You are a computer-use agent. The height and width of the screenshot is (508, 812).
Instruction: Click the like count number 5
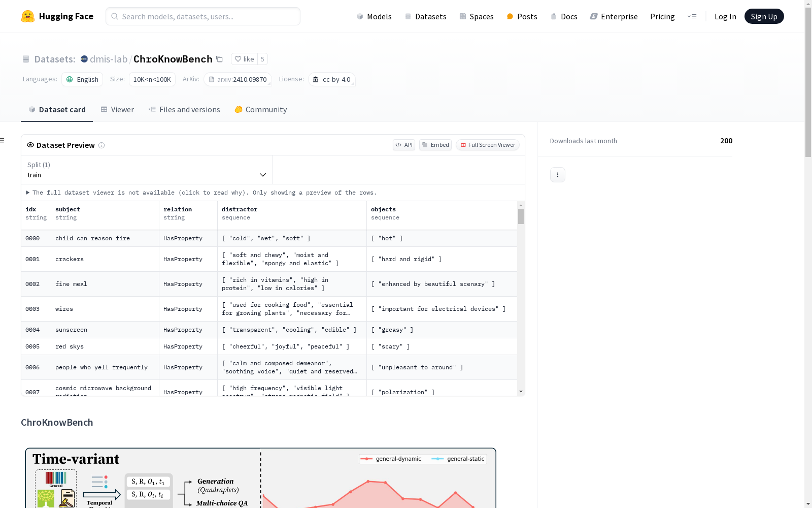pyautogui.click(x=262, y=59)
